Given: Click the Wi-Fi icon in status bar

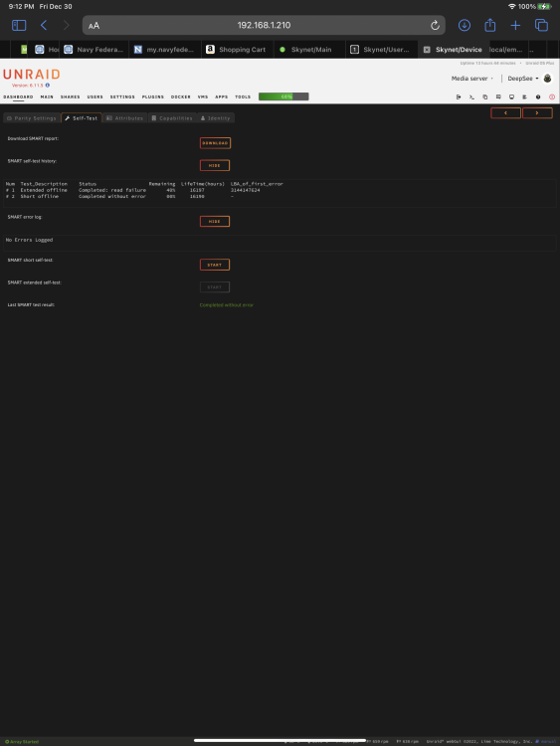Looking at the screenshot, I should pos(512,7).
